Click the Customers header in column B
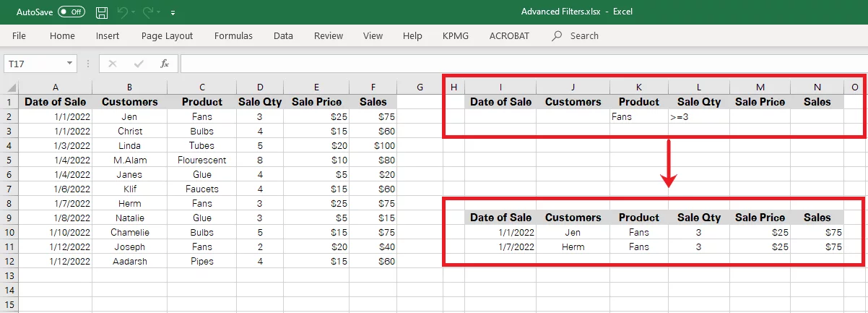This screenshot has height=313, width=868. click(129, 102)
